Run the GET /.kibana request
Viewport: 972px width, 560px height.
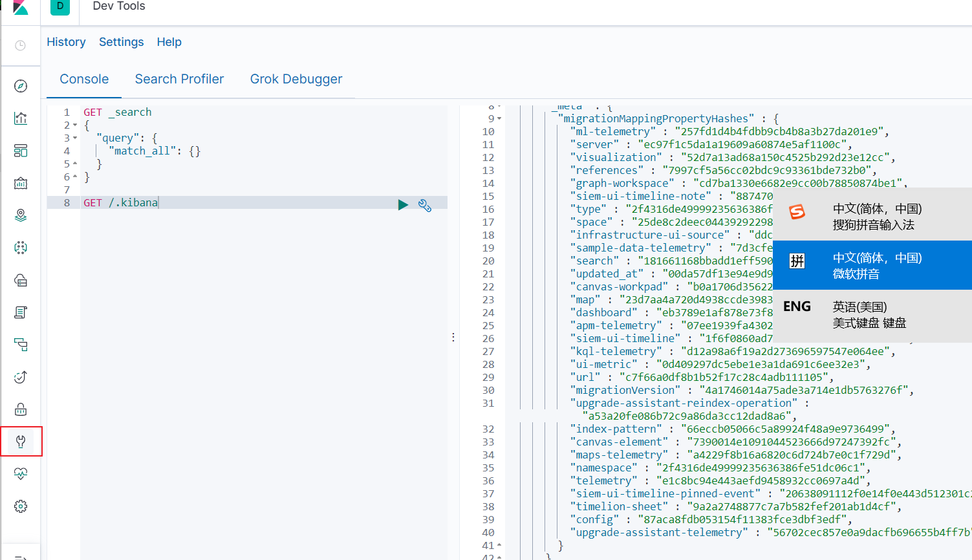tap(403, 205)
